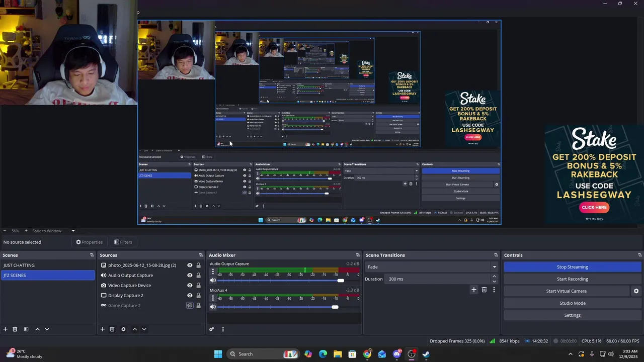Image resolution: width=644 pixels, height=362 pixels.
Task: Open source Properties in the preview toolbar
Action: pyautogui.click(x=90, y=242)
